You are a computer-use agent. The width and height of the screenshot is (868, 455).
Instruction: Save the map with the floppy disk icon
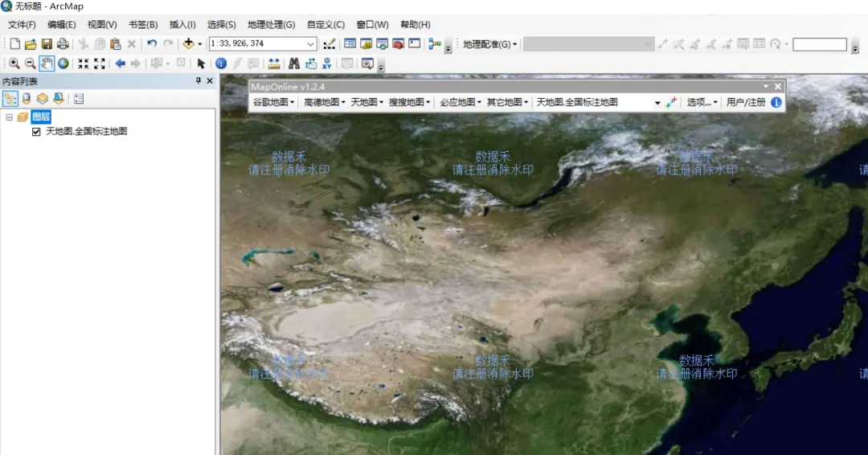click(x=47, y=43)
